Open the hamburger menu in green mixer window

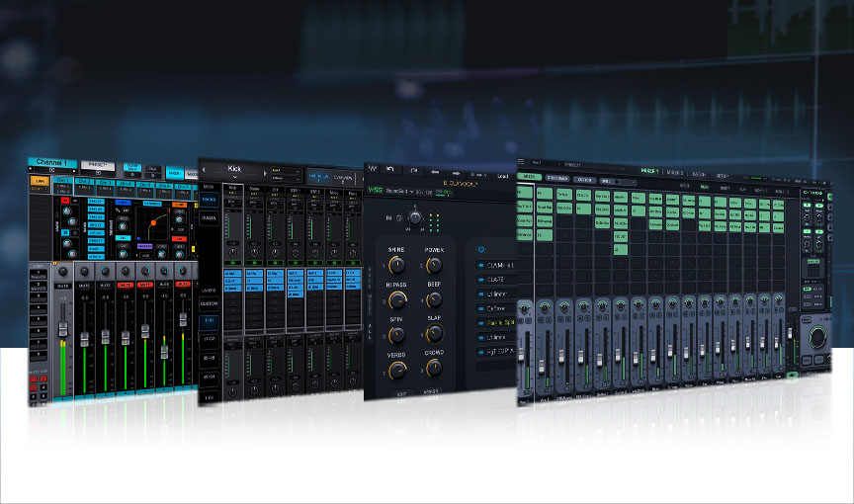click(x=521, y=162)
